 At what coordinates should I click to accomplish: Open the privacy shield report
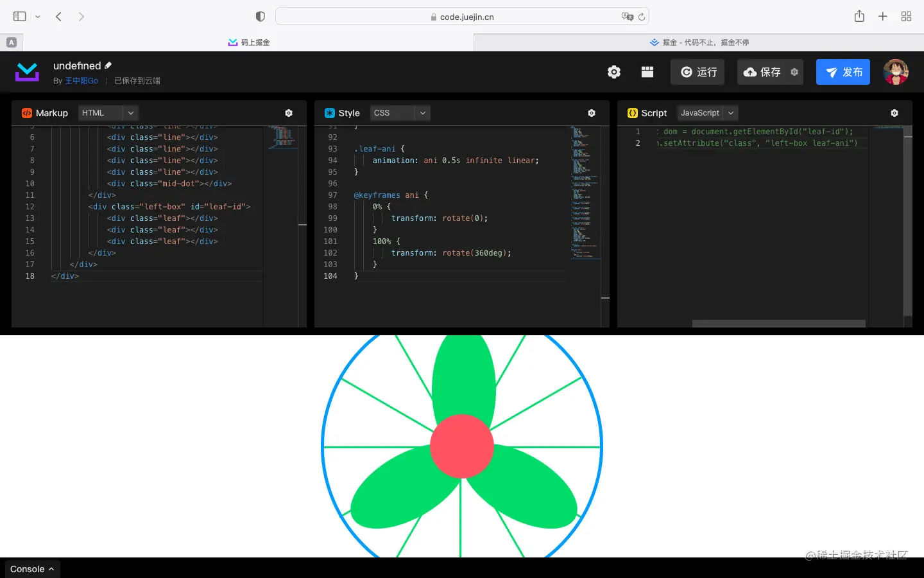[x=261, y=17]
